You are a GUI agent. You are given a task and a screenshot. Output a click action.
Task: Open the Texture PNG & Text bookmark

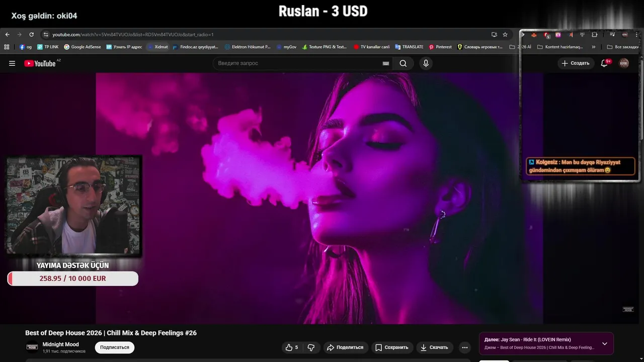[325, 47]
